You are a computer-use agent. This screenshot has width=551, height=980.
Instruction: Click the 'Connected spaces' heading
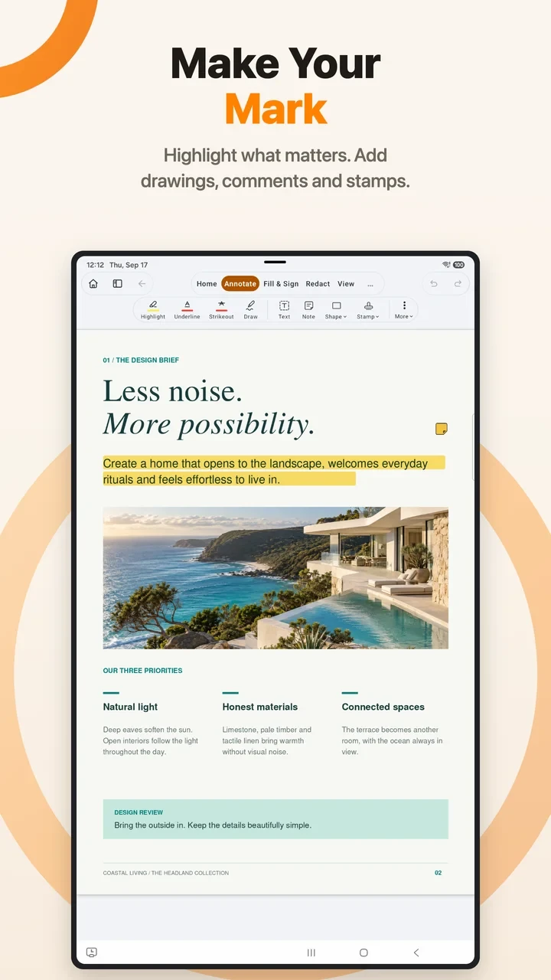(383, 707)
